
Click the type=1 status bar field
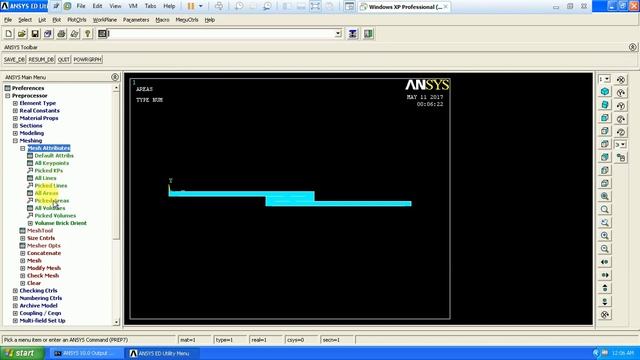coord(230,340)
